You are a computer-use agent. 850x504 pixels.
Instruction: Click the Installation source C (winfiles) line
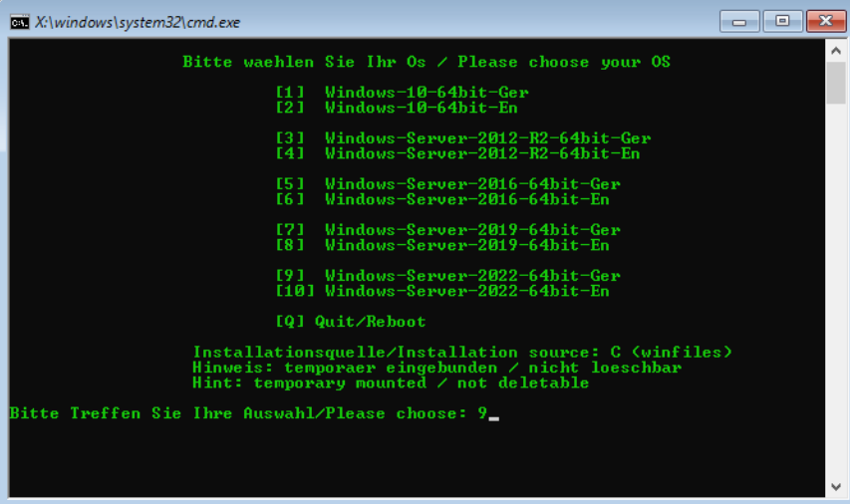[x=462, y=353]
